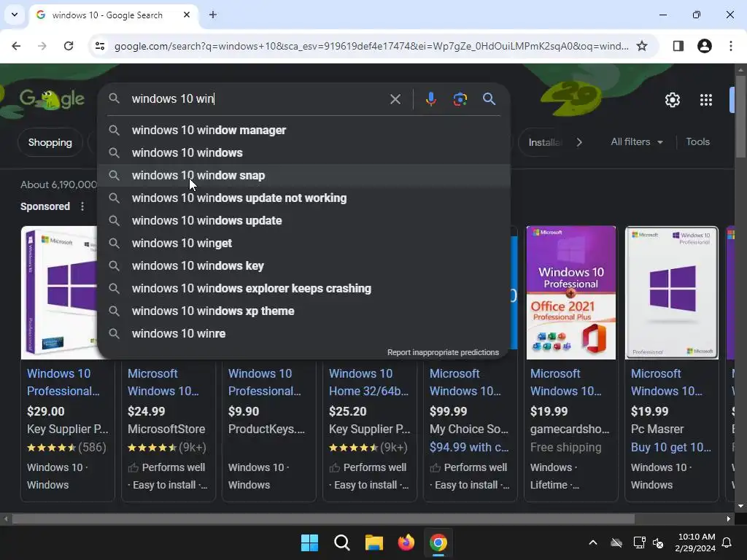The image size is (747, 560).
Task: Select suggestion windows 10 windows
Action: pos(304,153)
